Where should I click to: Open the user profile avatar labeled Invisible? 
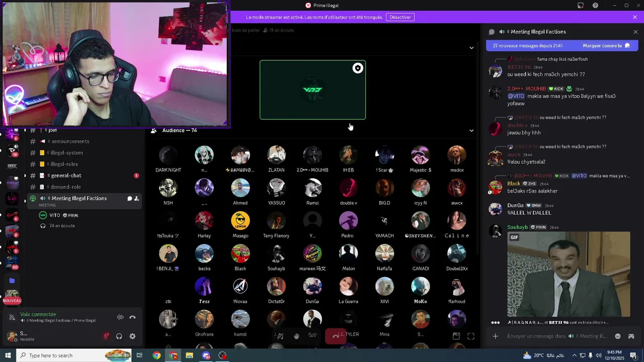click(x=12, y=336)
